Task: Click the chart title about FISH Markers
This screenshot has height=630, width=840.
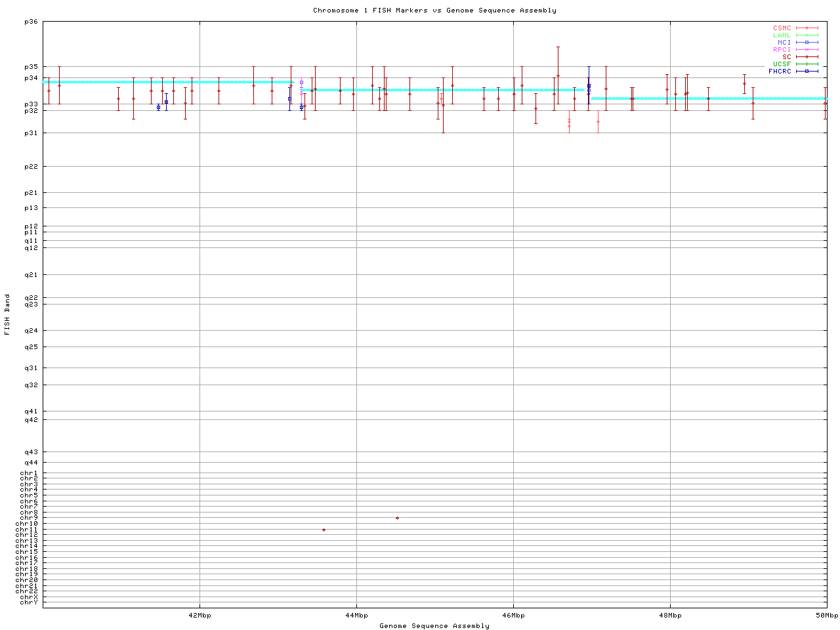Action: [434, 10]
